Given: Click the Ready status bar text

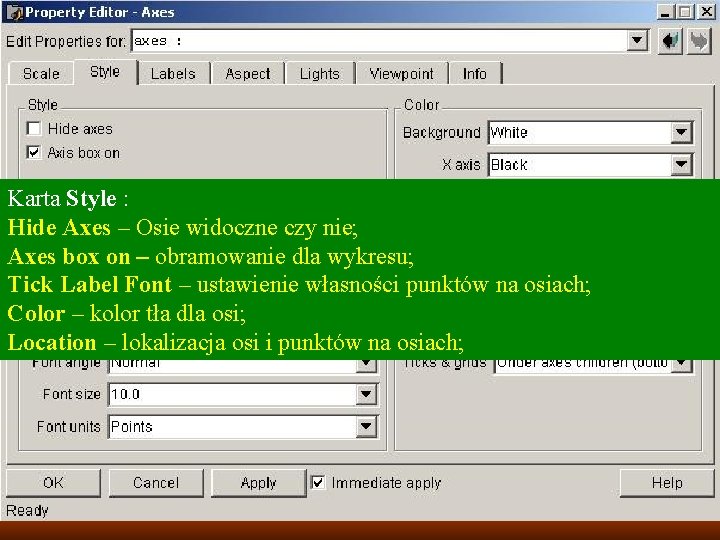Looking at the screenshot, I should coord(27,510).
